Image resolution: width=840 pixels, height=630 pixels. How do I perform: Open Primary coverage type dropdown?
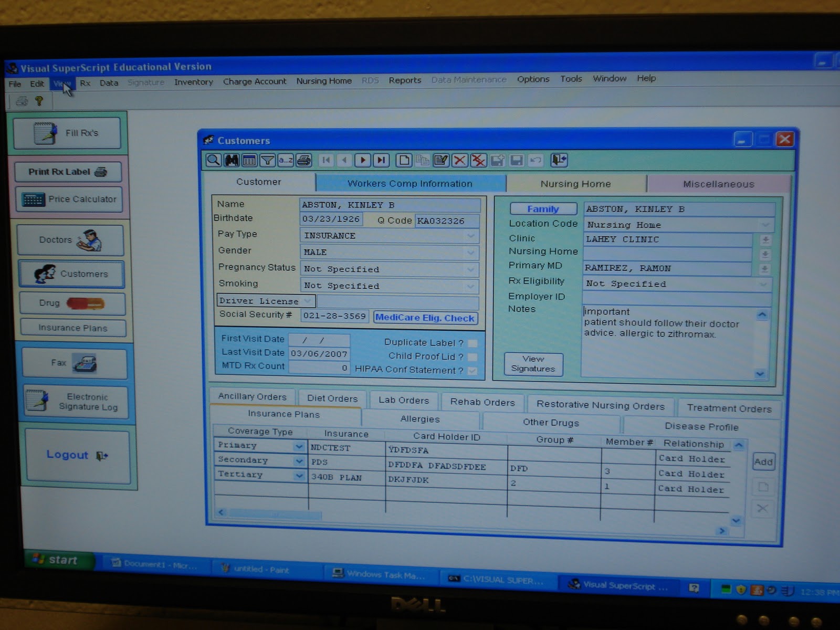tap(299, 446)
